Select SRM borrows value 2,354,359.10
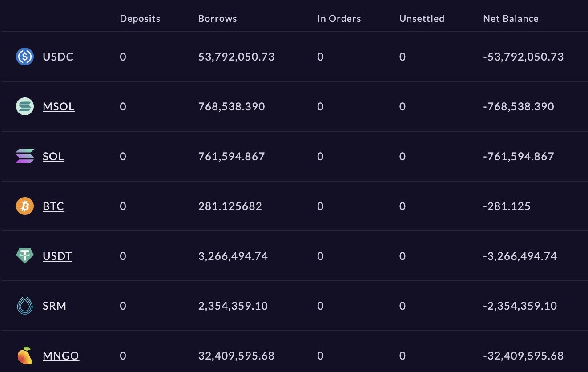The height and width of the screenshot is (372, 588). 233,306
